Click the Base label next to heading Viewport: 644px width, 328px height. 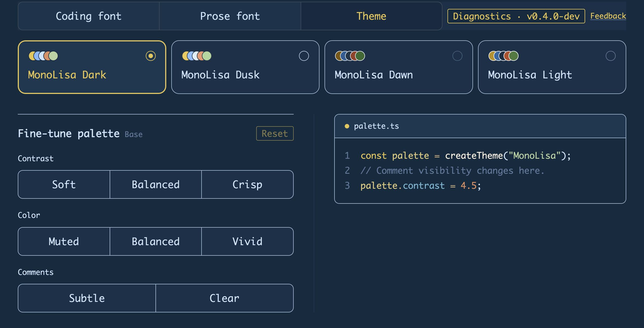point(133,135)
